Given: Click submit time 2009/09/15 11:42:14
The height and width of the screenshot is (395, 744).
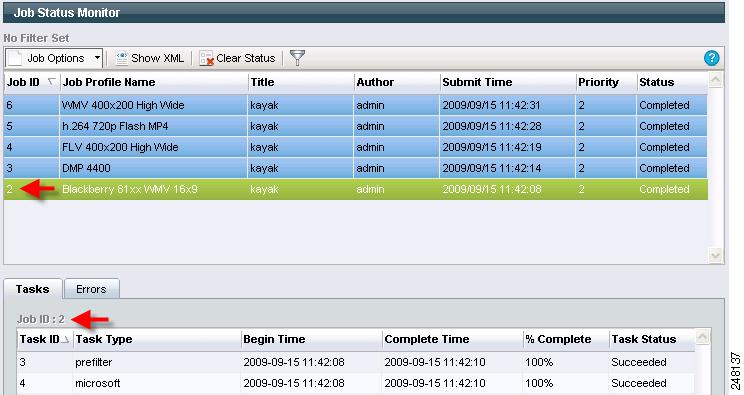Looking at the screenshot, I should pyautogui.click(x=492, y=168).
